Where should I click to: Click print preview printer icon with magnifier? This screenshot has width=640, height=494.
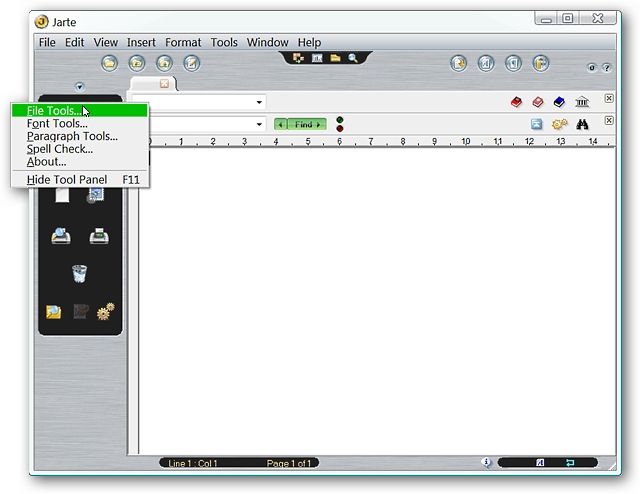[61, 236]
